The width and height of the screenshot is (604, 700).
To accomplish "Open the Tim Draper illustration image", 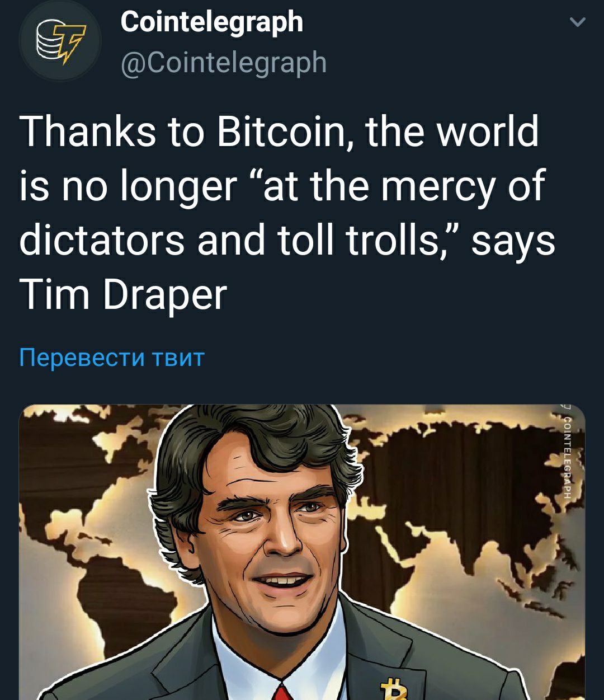I will click(302, 552).
